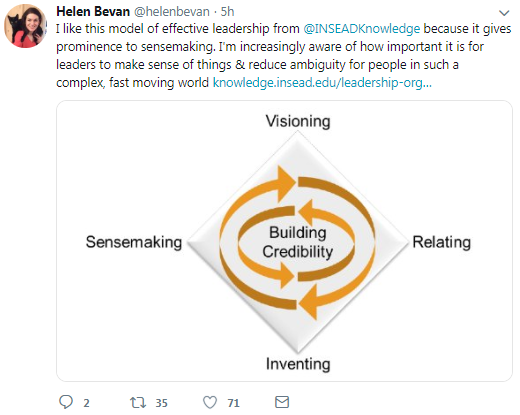Click the Visioning label in the diagram

298,121
